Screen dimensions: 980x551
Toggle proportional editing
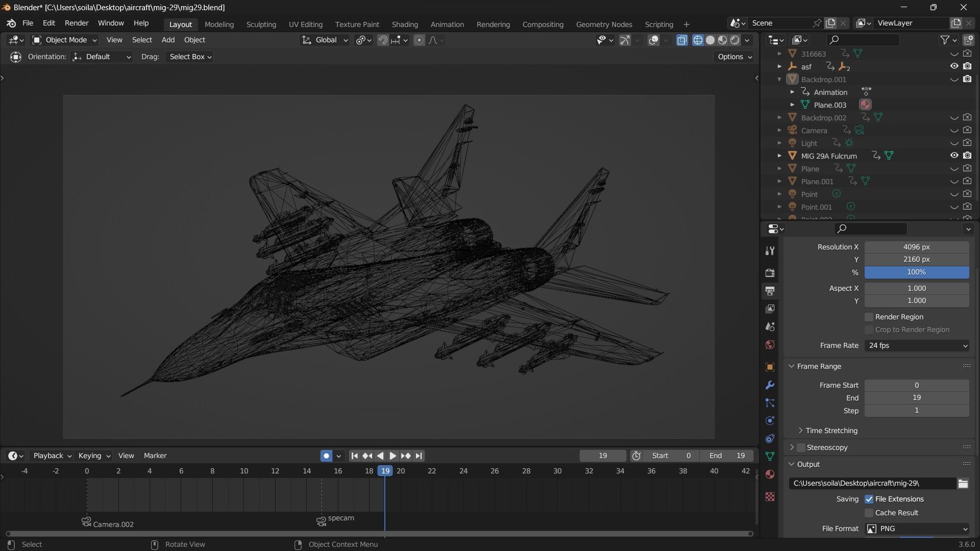coord(419,40)
